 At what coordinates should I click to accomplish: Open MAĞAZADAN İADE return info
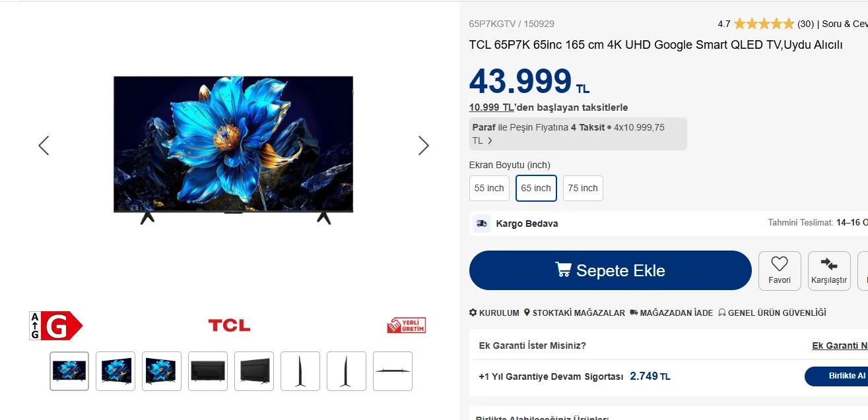click(x=671, y=313)
